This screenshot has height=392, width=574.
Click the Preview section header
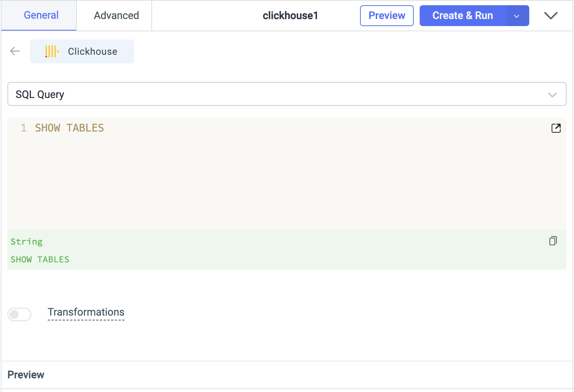(x=26, y=374)
